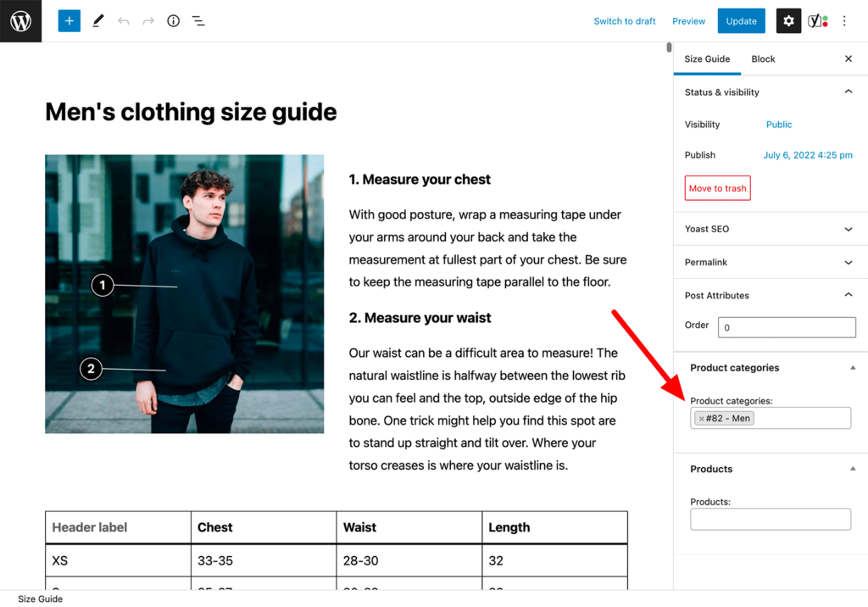
Task: Switch to the Block tab
Action: point(763,58)
